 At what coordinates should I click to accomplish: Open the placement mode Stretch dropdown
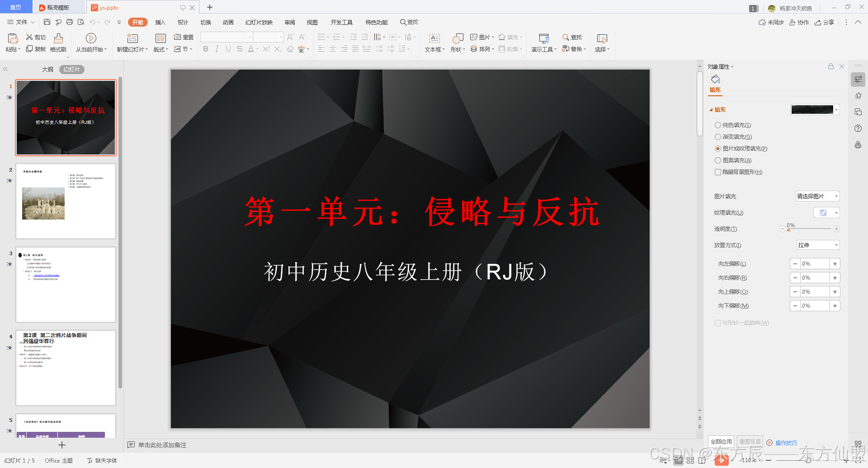click(x=818, y=245)
